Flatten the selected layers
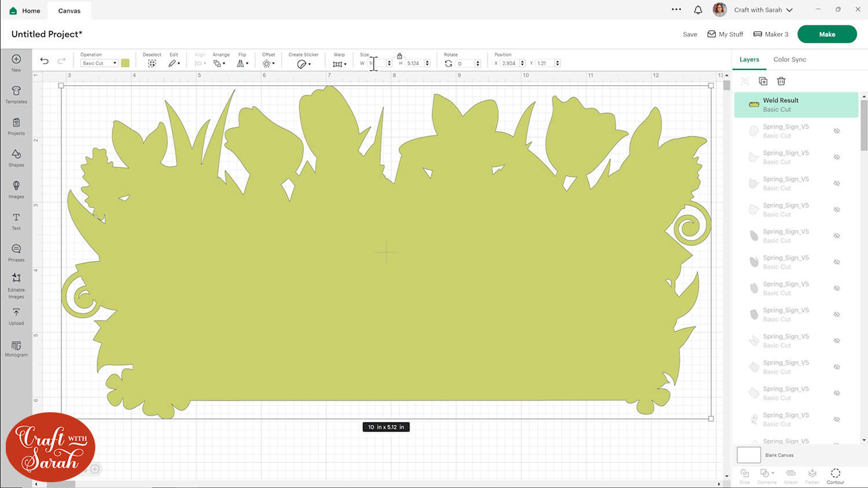Viewport: 868px width, 488px height. coord(812,476)
